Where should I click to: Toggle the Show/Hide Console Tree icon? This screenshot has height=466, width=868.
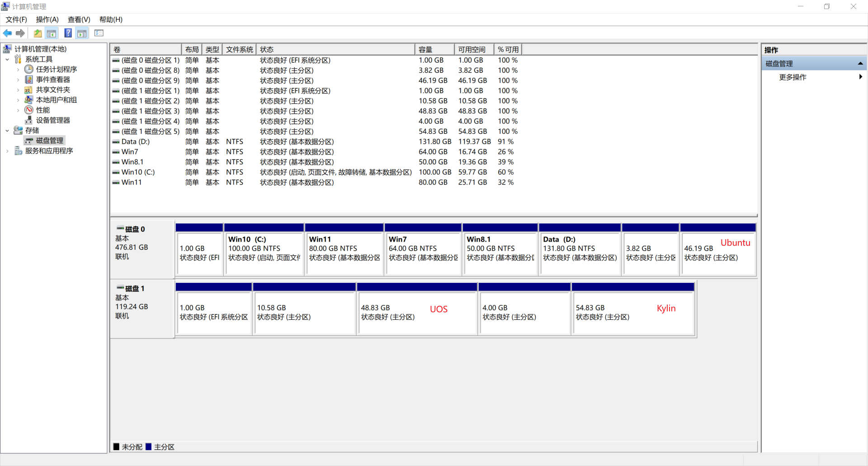(x=52, y=33)
